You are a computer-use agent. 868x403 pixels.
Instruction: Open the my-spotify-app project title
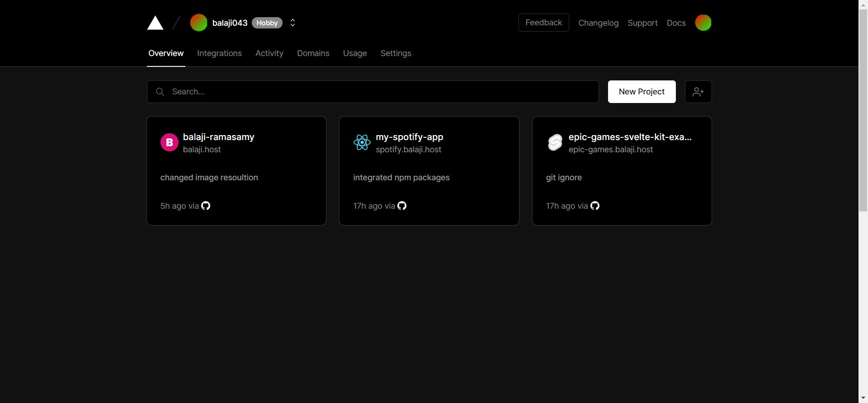click(x=409, y=137)
